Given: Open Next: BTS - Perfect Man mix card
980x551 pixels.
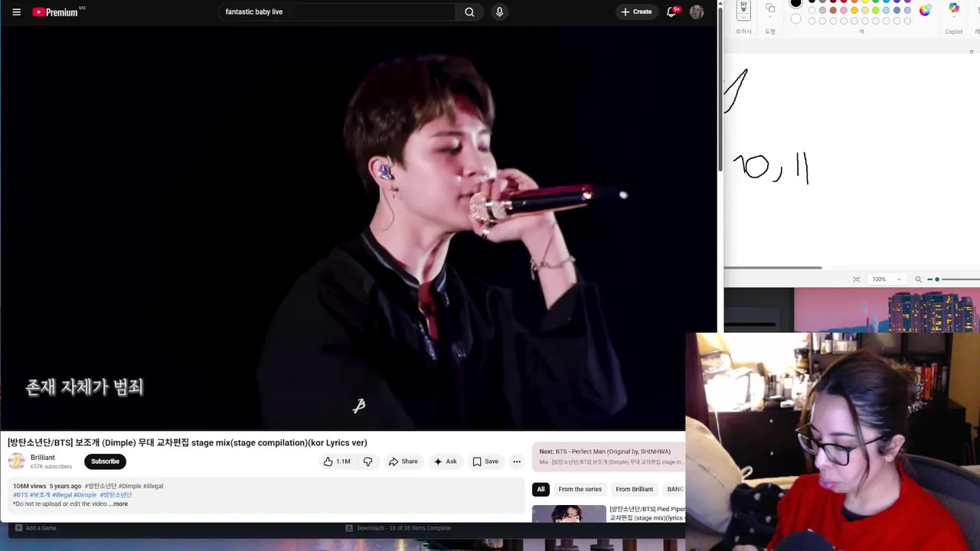Looking at the screenshot, I should pos(610,457).
